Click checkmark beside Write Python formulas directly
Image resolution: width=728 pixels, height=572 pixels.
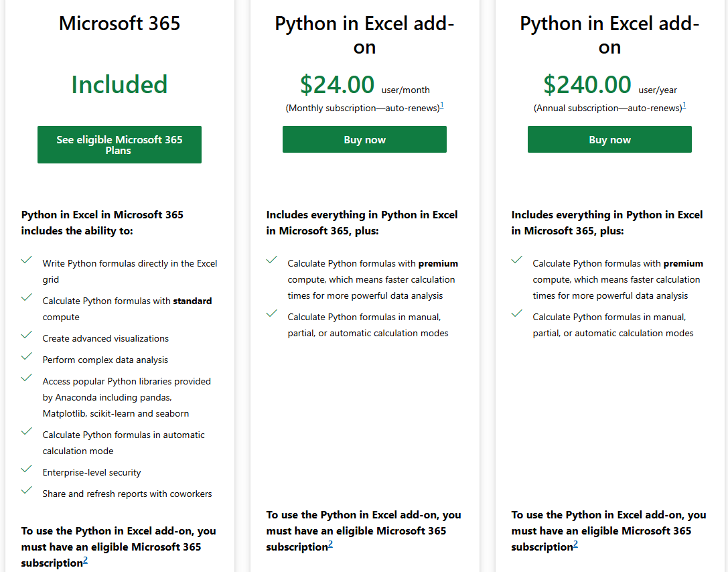tap(27, 260)
